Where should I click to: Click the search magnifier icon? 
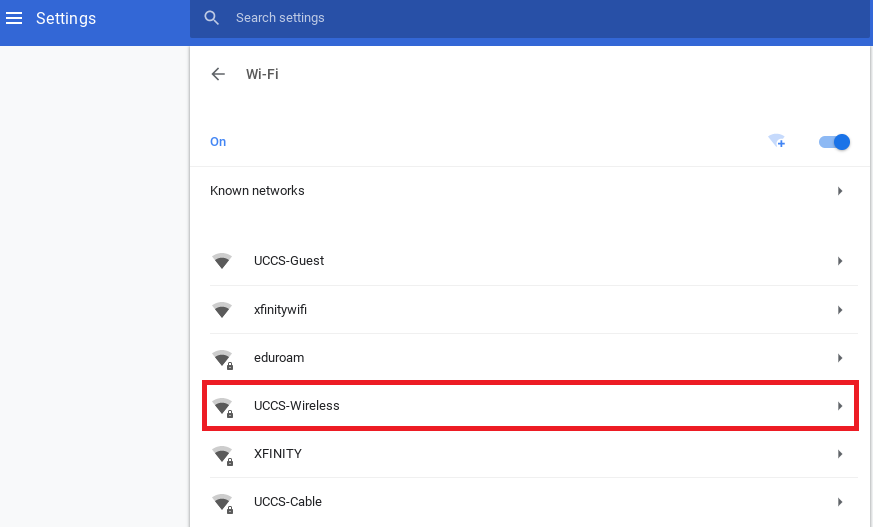click(211, 18)
